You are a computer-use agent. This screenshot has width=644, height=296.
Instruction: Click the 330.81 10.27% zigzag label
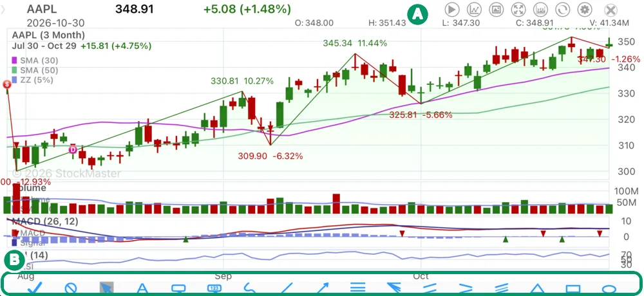pyautogui.click(x=242, y=81)
